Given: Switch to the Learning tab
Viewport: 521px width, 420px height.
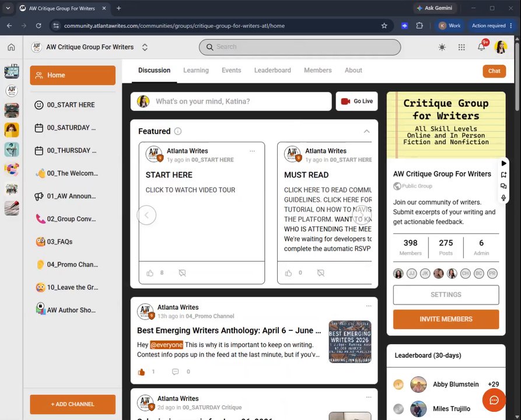Looking at the screenshot, I should tap(196, 71).
